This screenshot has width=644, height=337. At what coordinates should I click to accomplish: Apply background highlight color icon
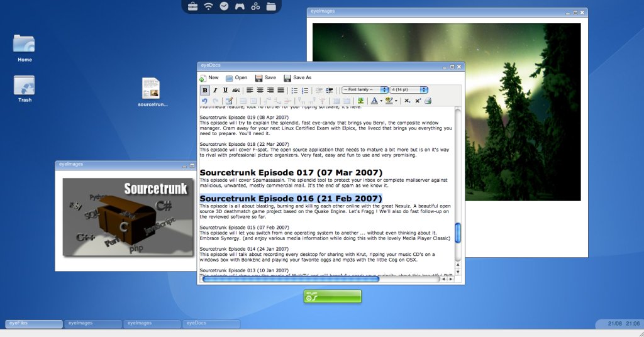389,101
